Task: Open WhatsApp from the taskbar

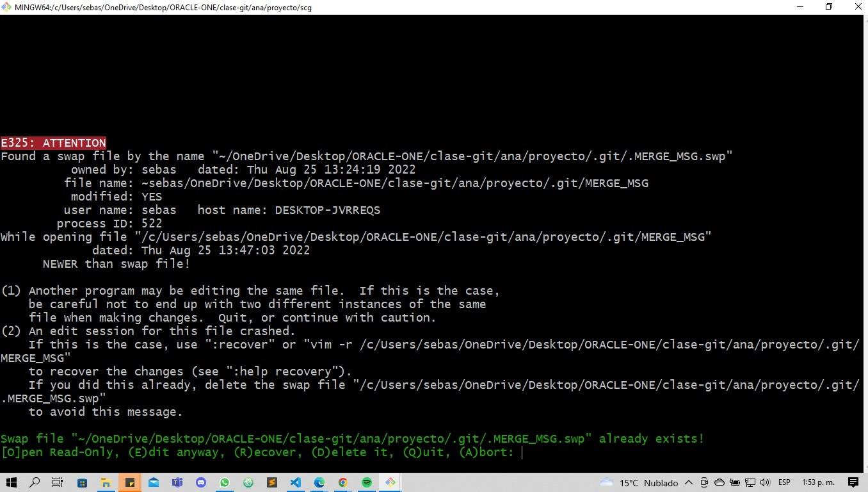Action: 225,482
